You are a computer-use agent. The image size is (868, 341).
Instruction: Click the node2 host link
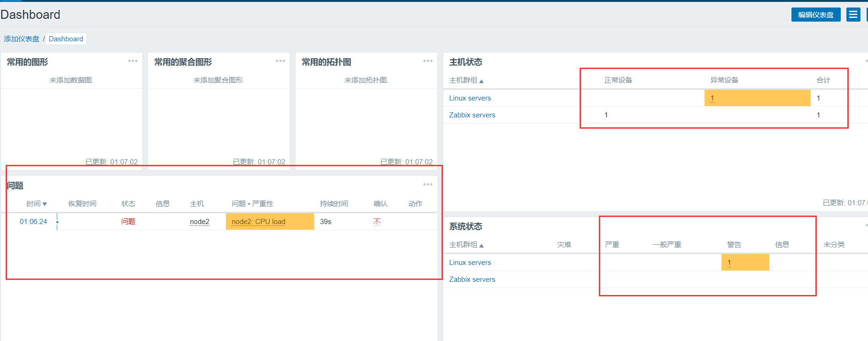200,222
